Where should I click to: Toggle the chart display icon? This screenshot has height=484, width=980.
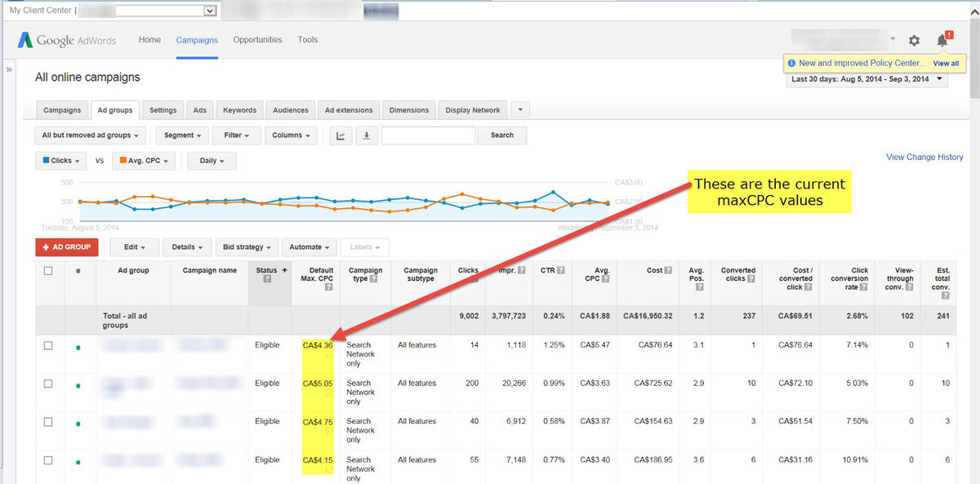[341, 135]
